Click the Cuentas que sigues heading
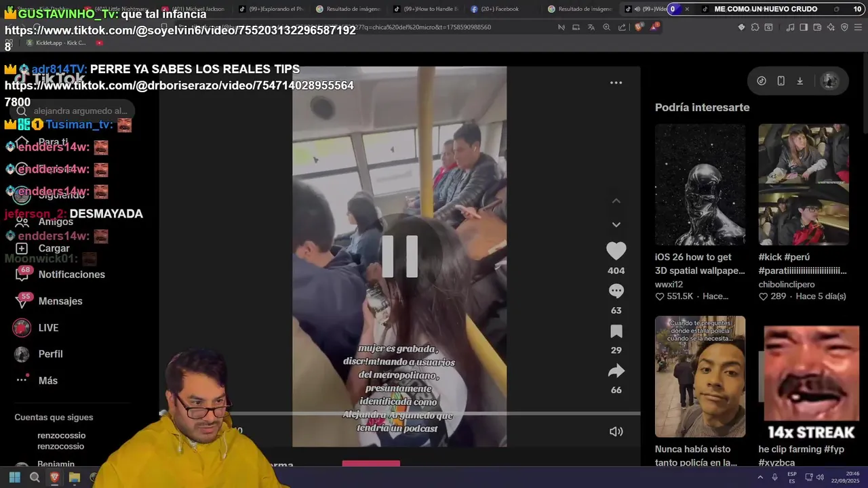Viewport: 868px width, 488px height. [x=54, y=418]
